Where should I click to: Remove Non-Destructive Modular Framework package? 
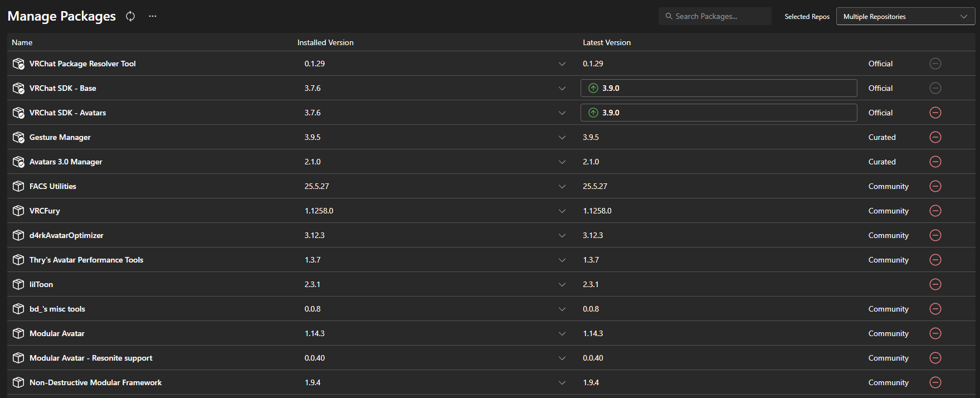pyautogui.click(x=935, y=382)
